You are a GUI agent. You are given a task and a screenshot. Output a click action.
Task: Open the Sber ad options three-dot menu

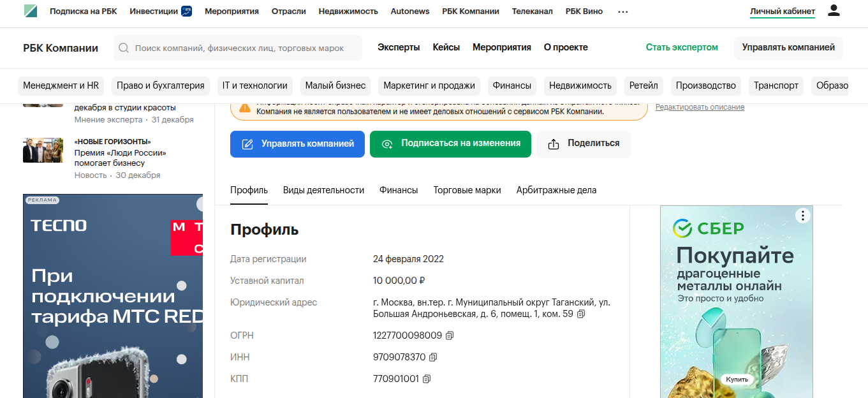coord(803,216)
